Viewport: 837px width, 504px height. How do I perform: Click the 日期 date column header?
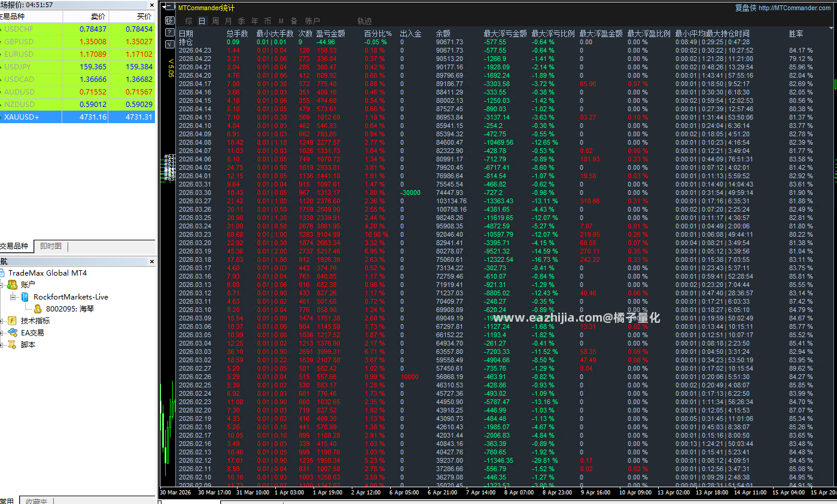point(186,33)
